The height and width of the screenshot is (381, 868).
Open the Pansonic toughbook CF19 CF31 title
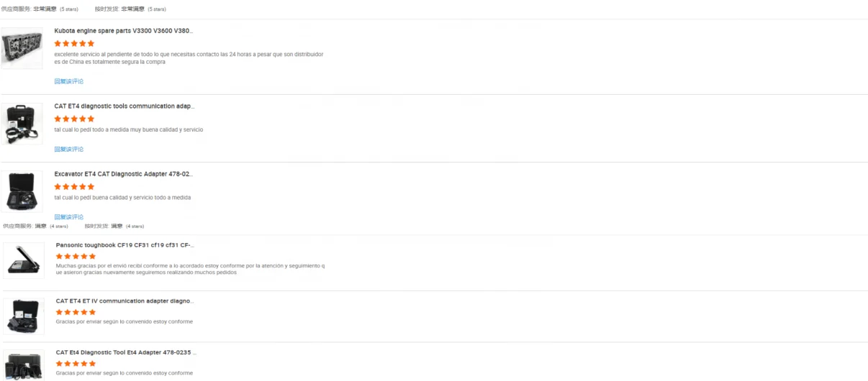coord(125,245)
